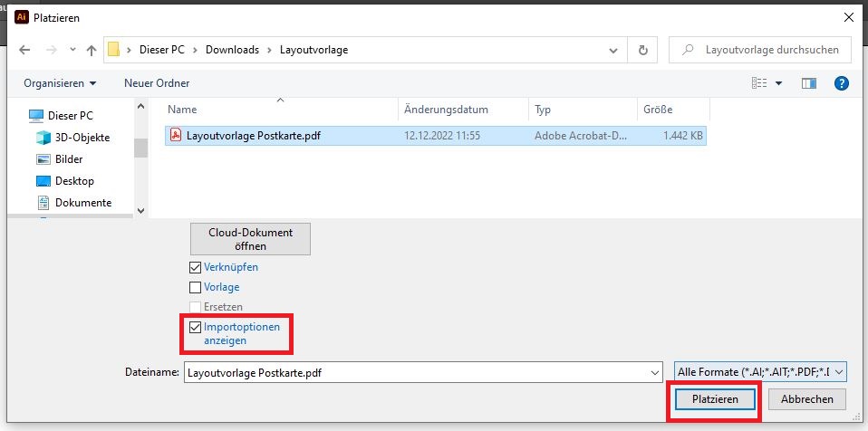868x431 pixels.
Task: Click the up-one-level arrow icon
Action: [91, 50]
